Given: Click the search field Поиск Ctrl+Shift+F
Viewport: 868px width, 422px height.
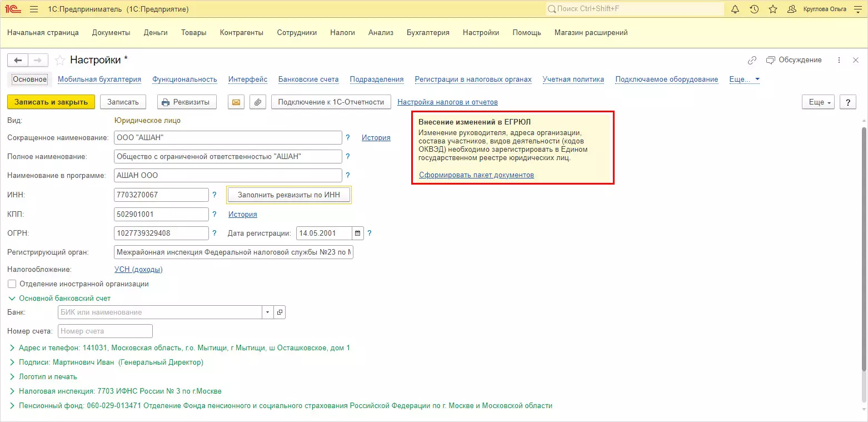Looking at the screenshot, I should 635,9.
